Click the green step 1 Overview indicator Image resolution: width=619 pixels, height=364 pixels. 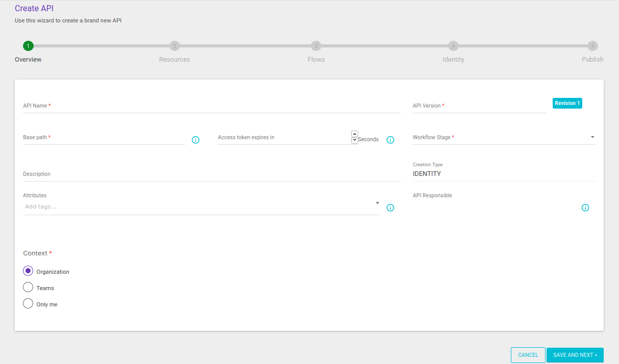[x=28, y=45]
